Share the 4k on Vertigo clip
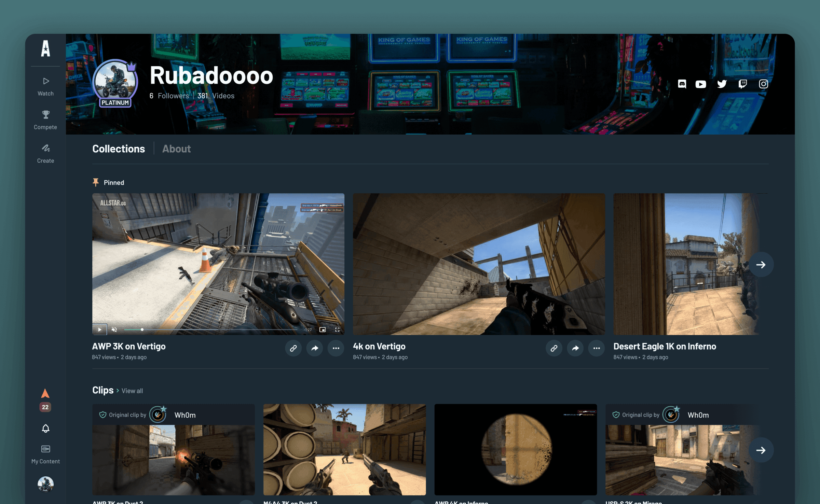820x504 pixels. tap(575, 348)
